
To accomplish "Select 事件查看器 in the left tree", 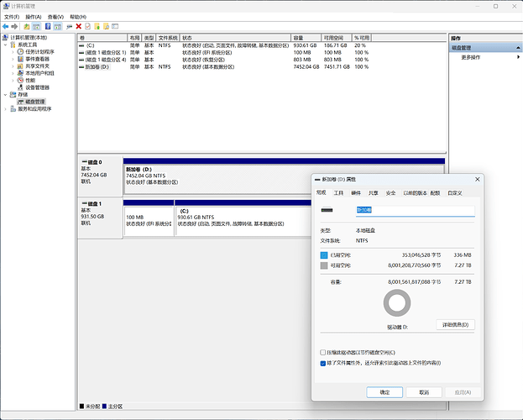I will [x=36, y=59].
